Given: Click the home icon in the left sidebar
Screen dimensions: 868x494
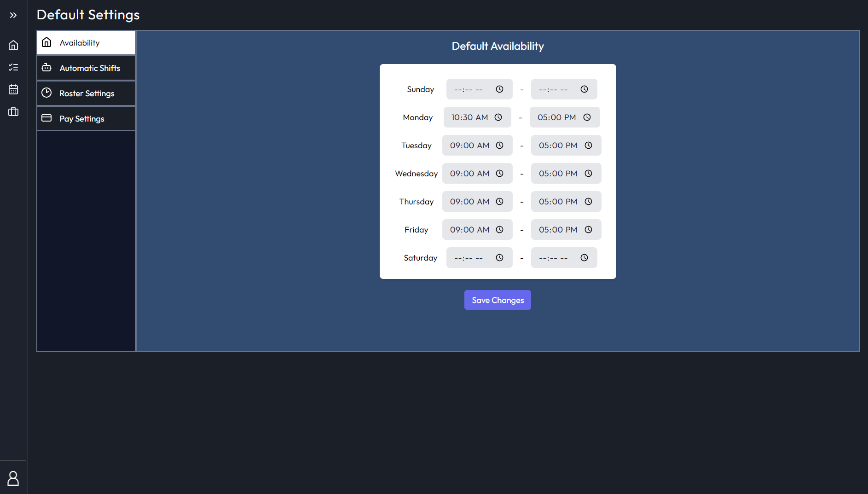Looking at the screenshot, I should (13, 45).
